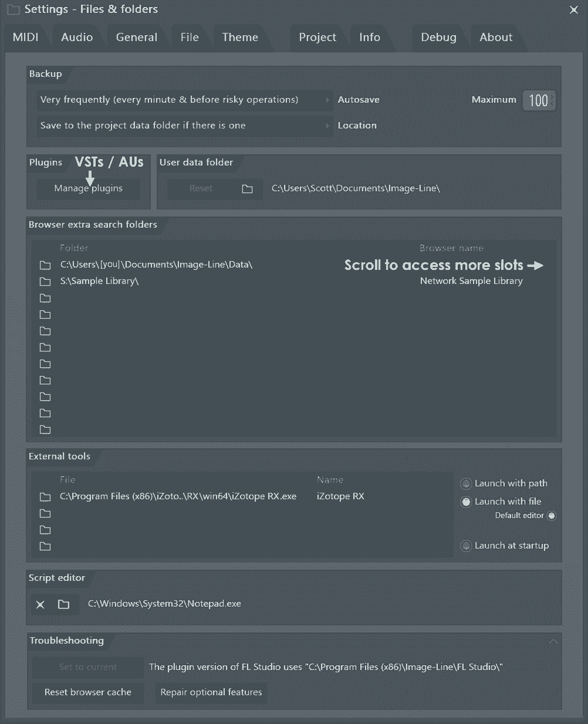This screenshot has height=724, width=588.
Task: Clear the script editor path with the X
Action: pos(40,604)
